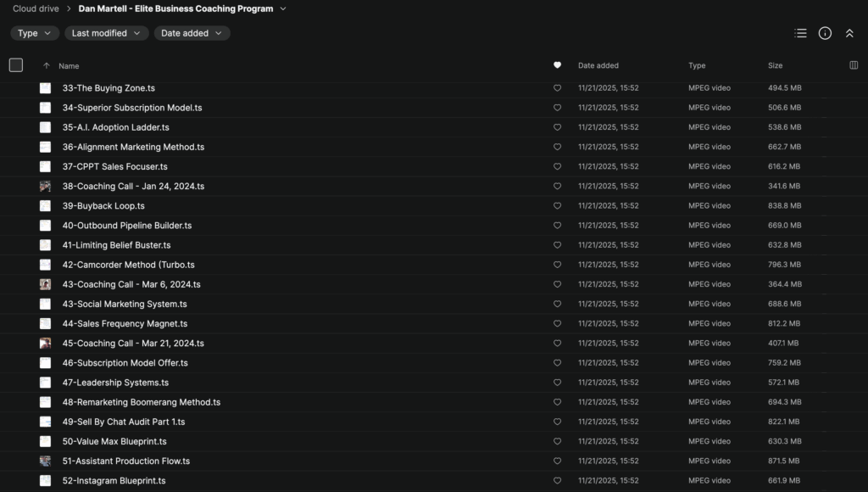Open the info panel icon

825,33
